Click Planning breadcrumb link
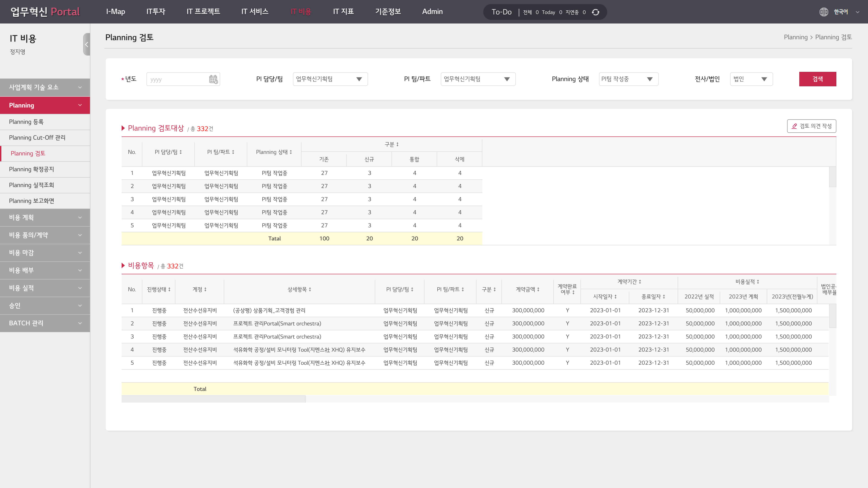This screenshot has height=488, width=868. pyautogui.click(x=796, y=37)
